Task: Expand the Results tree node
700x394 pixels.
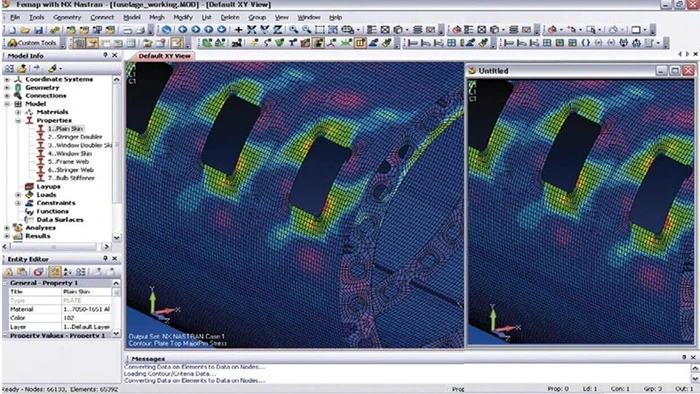Action: tap(7, 236)
